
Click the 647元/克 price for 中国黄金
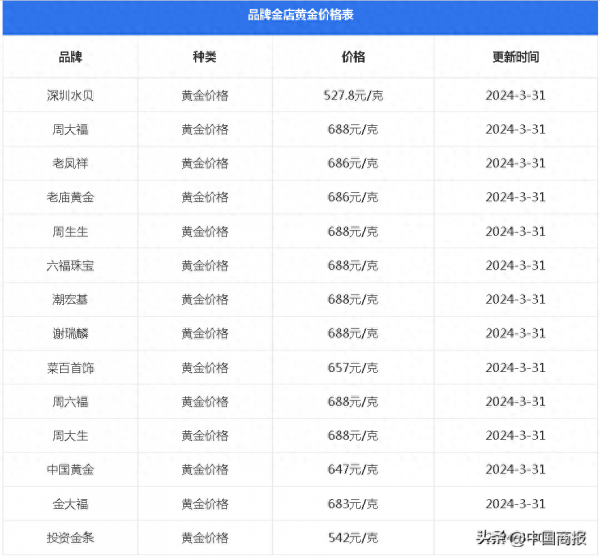point(353,469)
